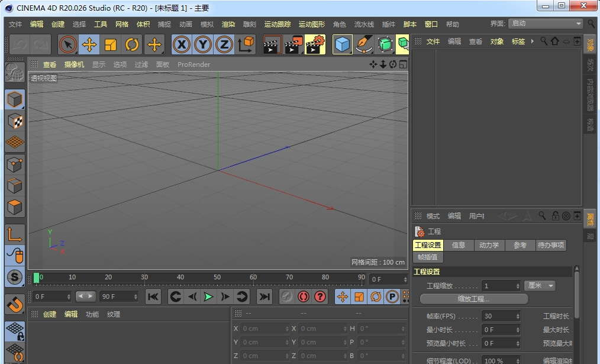Switch to the 参考 tab
Image resolution: width=600 pixels, height=364 pixels.
[520, 245]
